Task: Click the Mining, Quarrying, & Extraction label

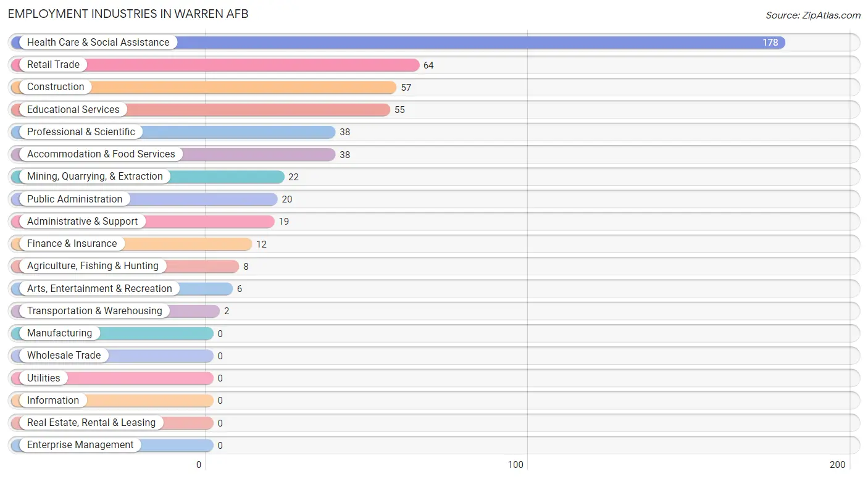Action: [95, 177]
